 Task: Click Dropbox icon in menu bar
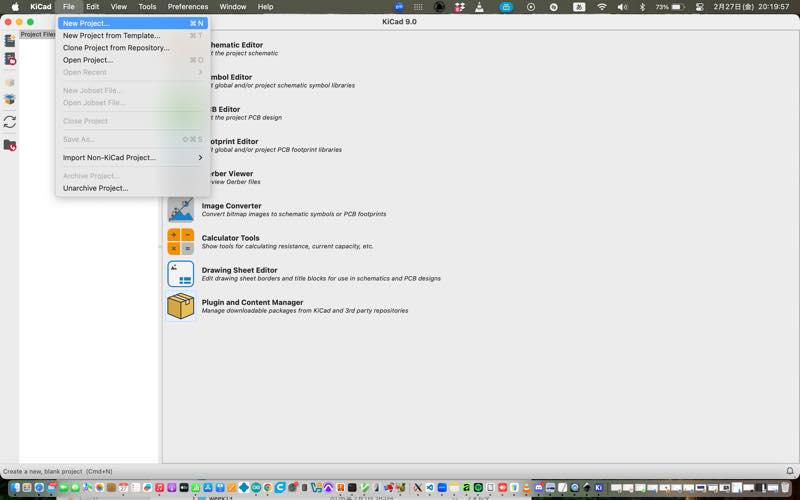[x=459, y=7]
